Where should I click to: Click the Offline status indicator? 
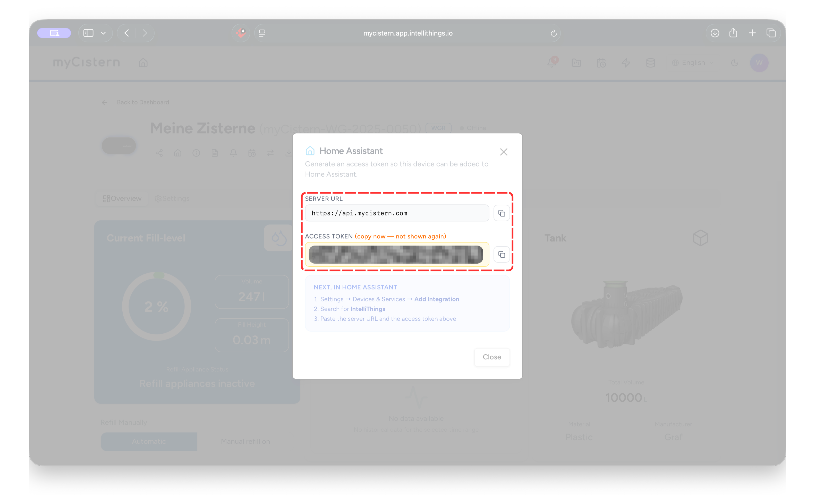[473, 128]
